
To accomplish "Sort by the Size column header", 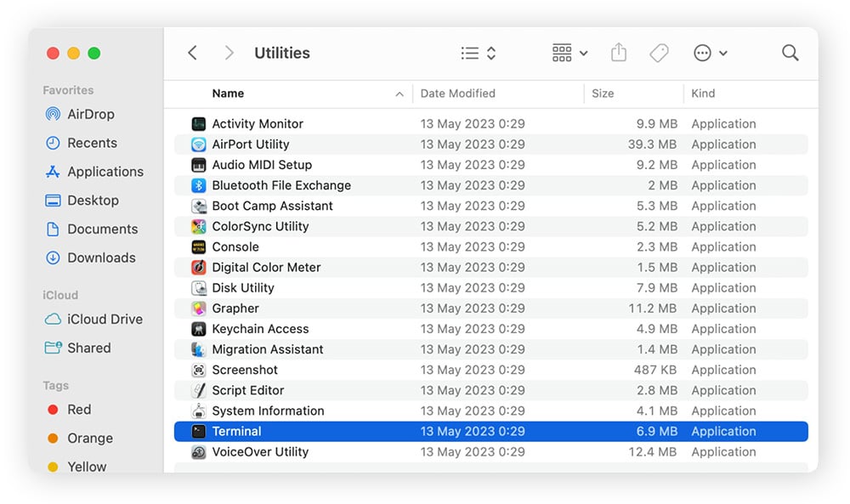I will click(603, 93).
